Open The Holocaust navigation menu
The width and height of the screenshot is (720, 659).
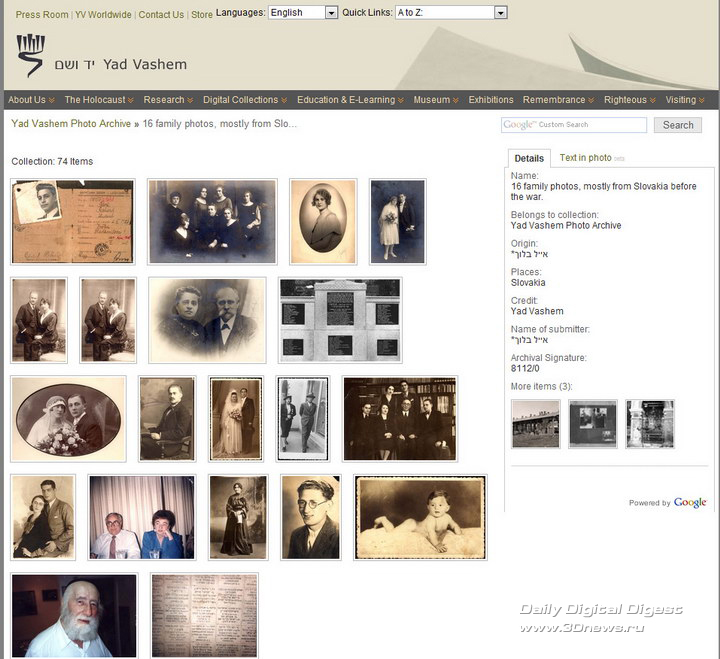[x=99, y=100]
